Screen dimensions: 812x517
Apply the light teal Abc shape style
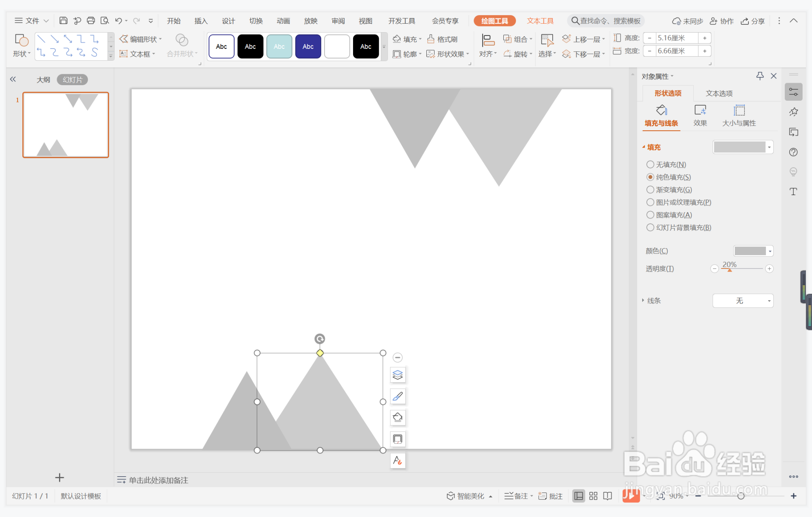279,46
